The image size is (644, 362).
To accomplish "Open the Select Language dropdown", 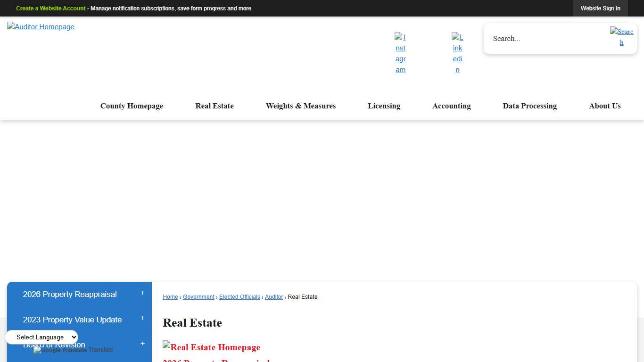I will pyautogui.click(x=41, y=337).
